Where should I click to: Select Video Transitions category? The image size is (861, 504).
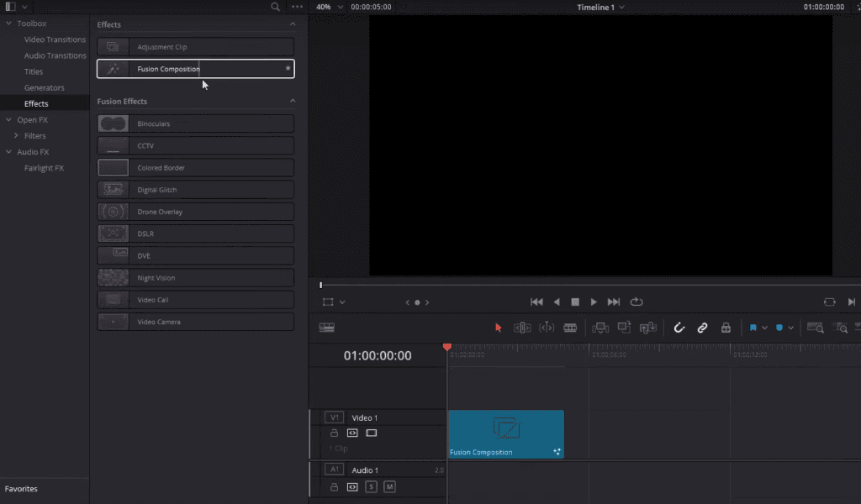tap(55, 39)
